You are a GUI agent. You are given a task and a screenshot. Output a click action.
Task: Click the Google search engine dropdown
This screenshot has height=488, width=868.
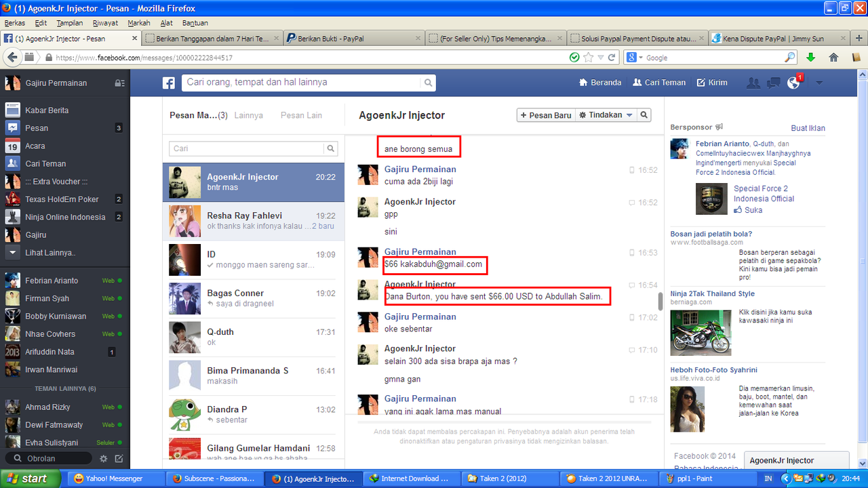coord(635,58)
